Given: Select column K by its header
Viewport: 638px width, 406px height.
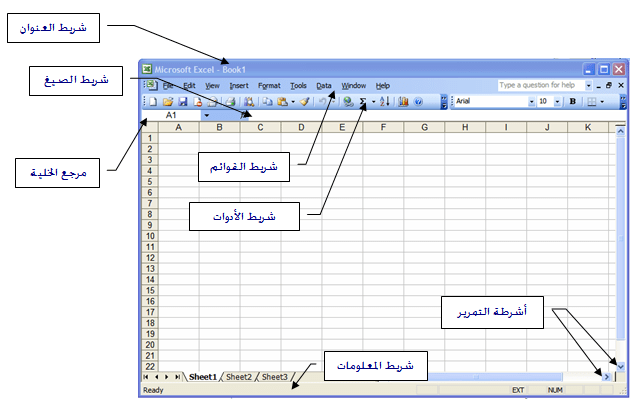Looking at the screenshot, I should 588,127.
